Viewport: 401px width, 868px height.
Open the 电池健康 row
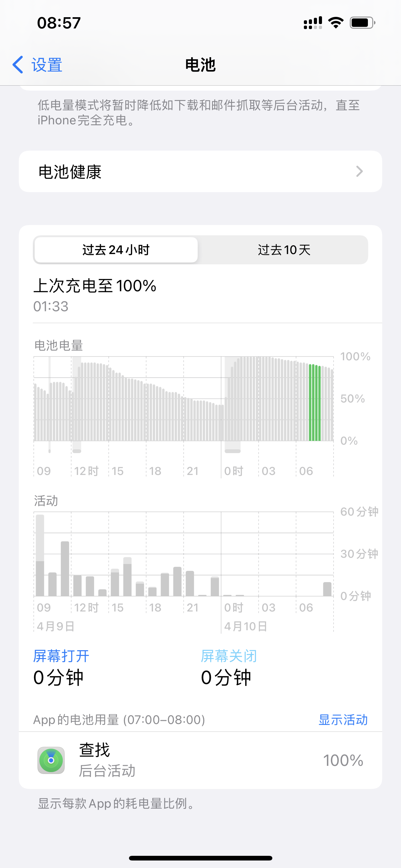tap(200, 172)
